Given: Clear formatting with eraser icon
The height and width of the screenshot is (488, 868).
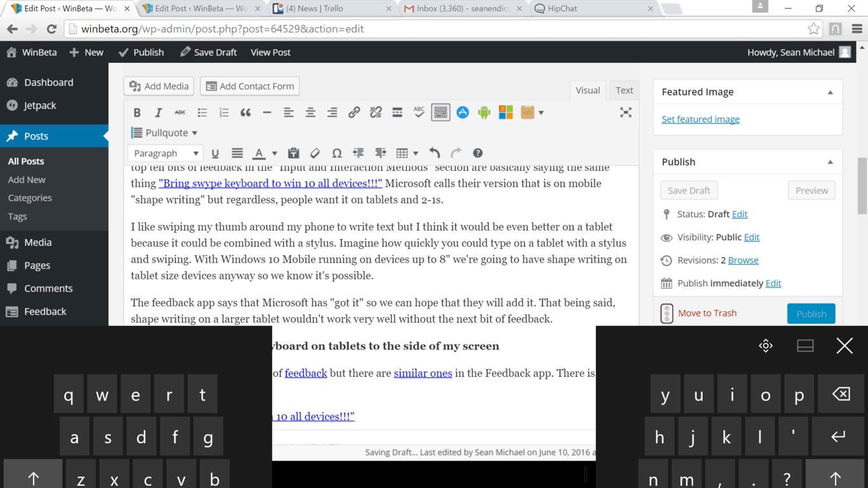Looking at the screenshot, I should pyautogui.click(x=315, y=153).
